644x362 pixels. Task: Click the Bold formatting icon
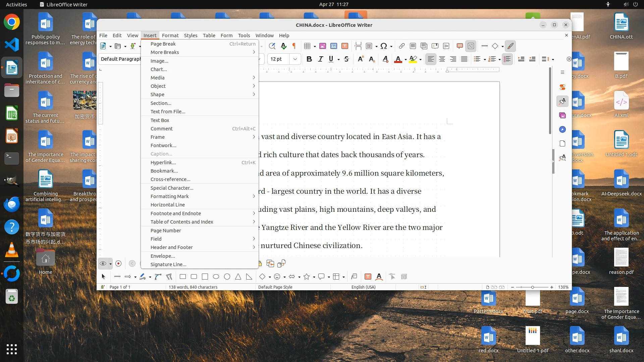coord(309,59)
